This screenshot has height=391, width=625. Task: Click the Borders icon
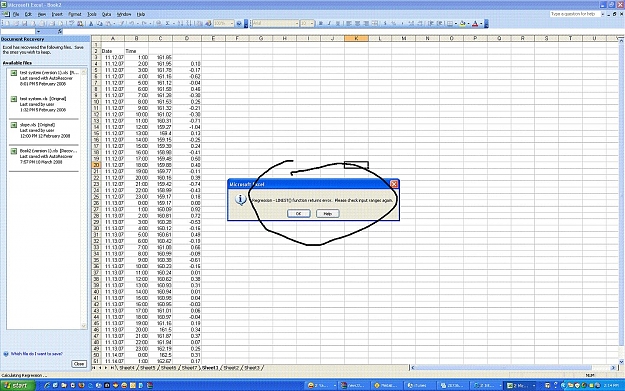(450, 24)
